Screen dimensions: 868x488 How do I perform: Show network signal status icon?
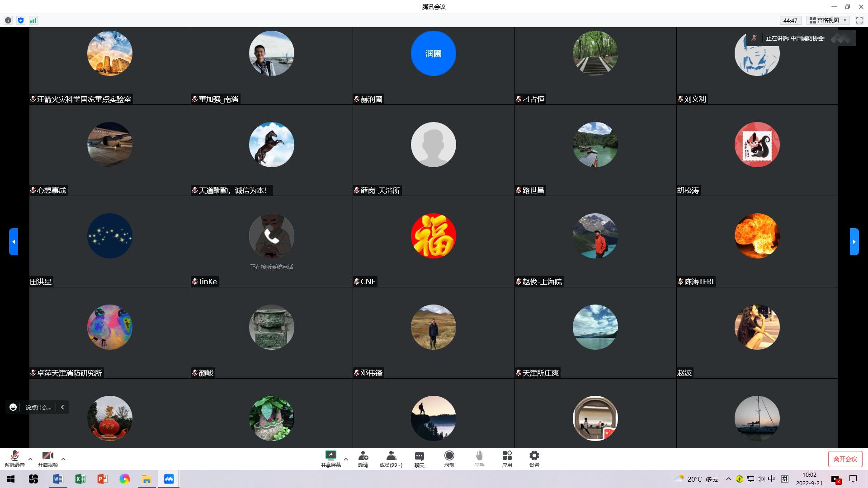(33, 20)
